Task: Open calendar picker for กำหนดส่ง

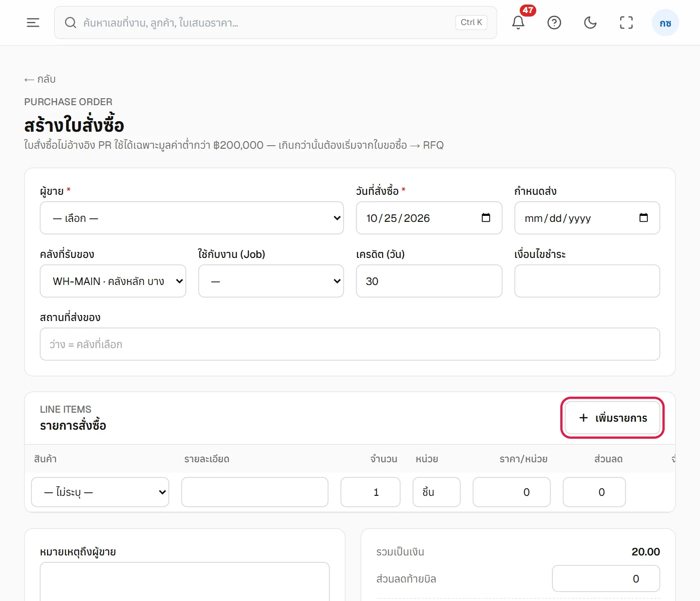Action: point(644,218)
